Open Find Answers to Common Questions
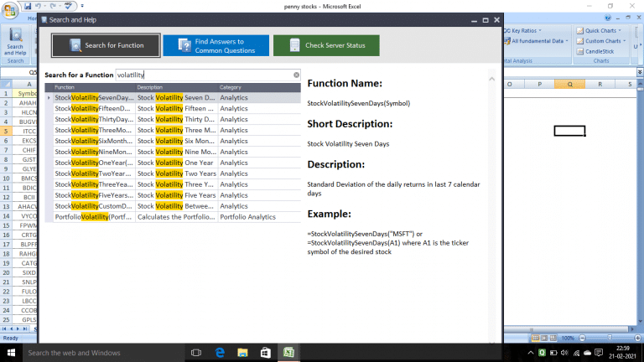This screenshot has width=644, height=362. [216, 45]
